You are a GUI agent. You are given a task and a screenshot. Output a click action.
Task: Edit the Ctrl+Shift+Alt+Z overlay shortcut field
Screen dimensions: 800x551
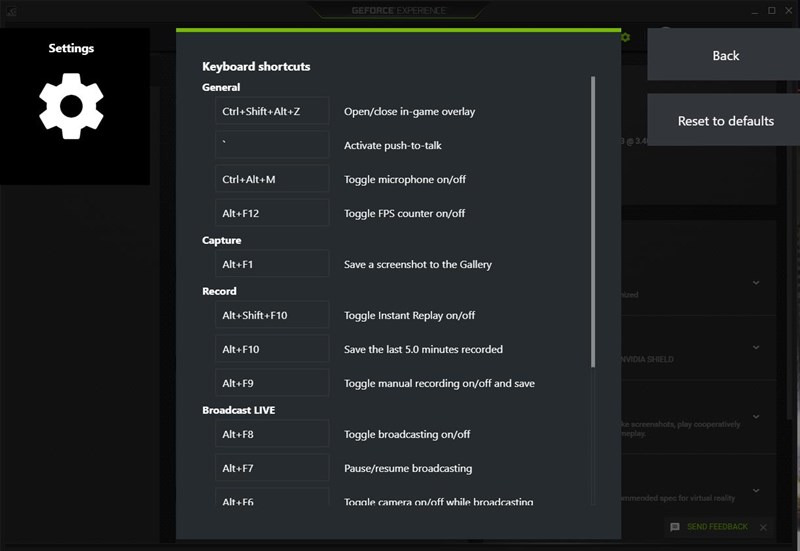(272, 111)
